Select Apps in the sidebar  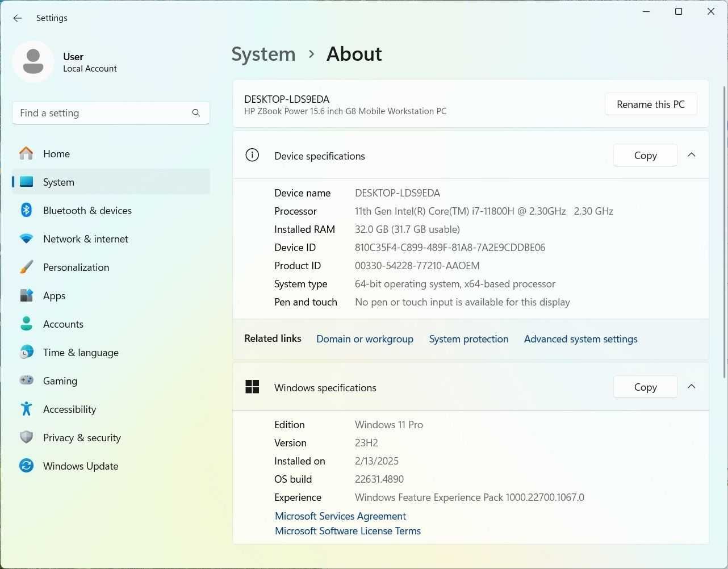(111, 295)
